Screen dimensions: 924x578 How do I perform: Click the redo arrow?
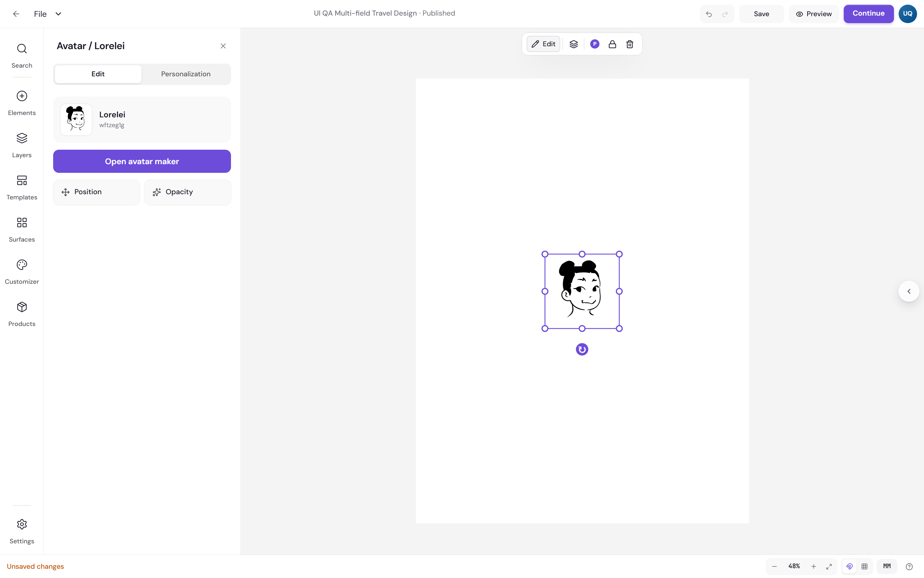click(725, 14)
